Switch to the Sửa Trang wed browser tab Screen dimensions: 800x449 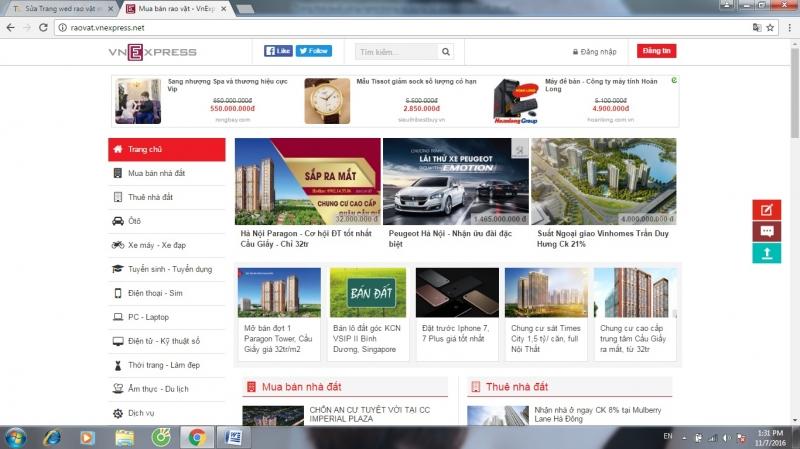60,8
